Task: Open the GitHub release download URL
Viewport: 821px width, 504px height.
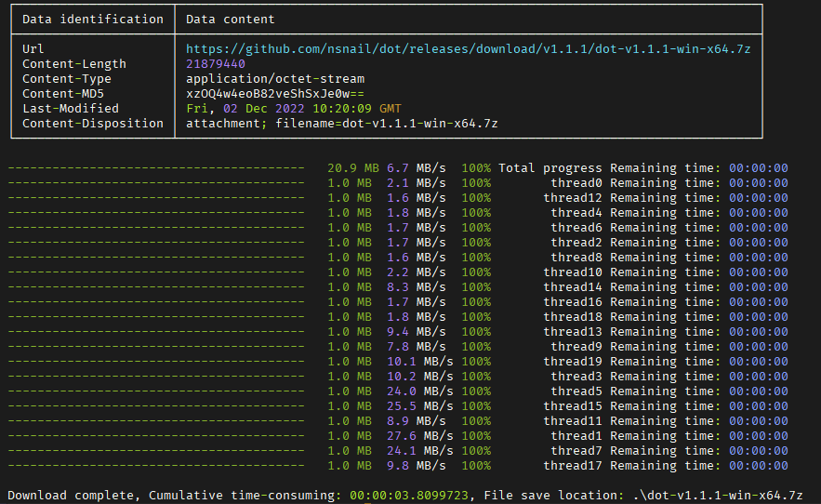Action: coord(468,49)
